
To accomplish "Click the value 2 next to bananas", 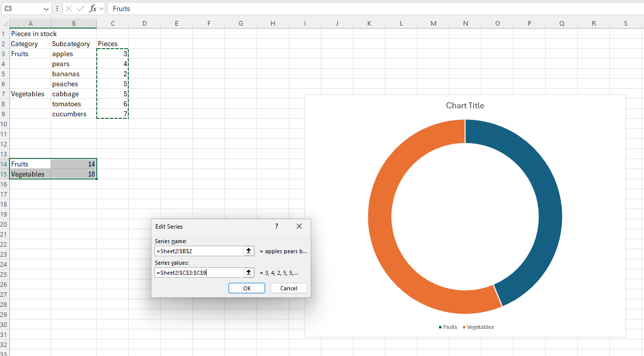I will [x=112, y=74].
